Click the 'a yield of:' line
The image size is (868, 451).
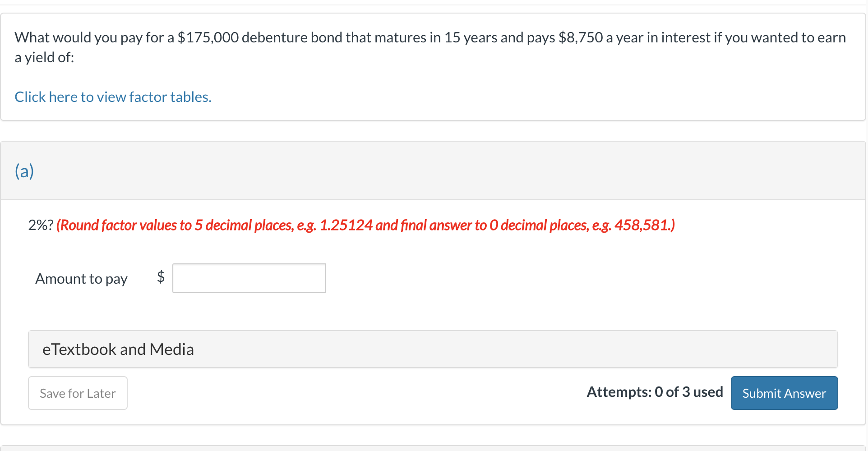[x=44, y=57]
